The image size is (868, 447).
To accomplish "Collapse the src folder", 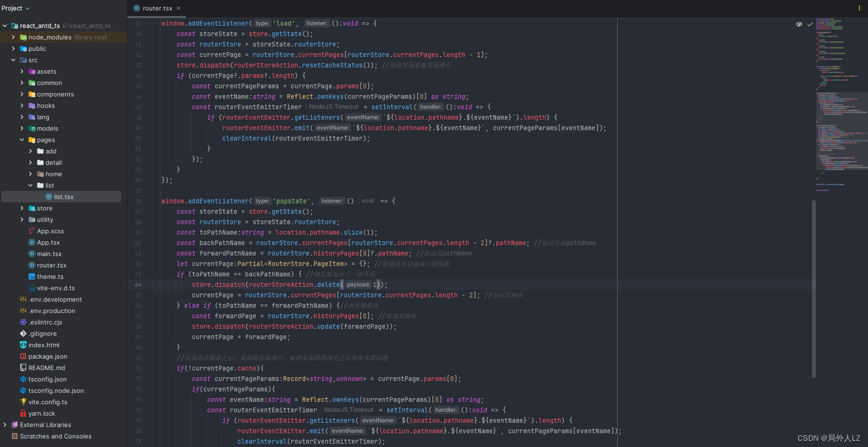I will tap(13, 60).
